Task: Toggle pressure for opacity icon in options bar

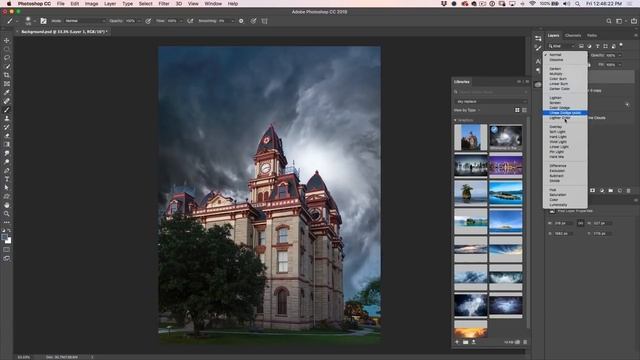Action: click(148, 21)
